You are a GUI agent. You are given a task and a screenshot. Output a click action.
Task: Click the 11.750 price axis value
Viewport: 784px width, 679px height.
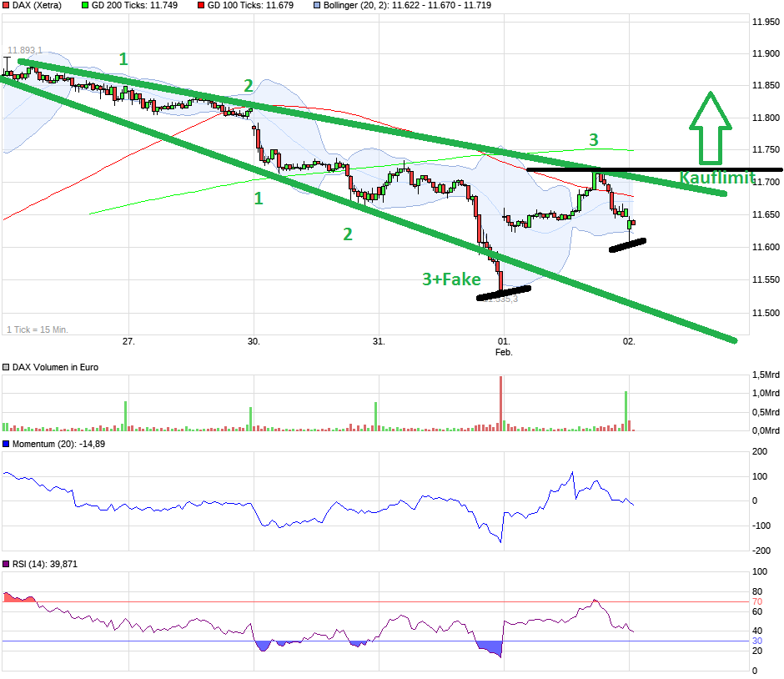click(766, 149)
